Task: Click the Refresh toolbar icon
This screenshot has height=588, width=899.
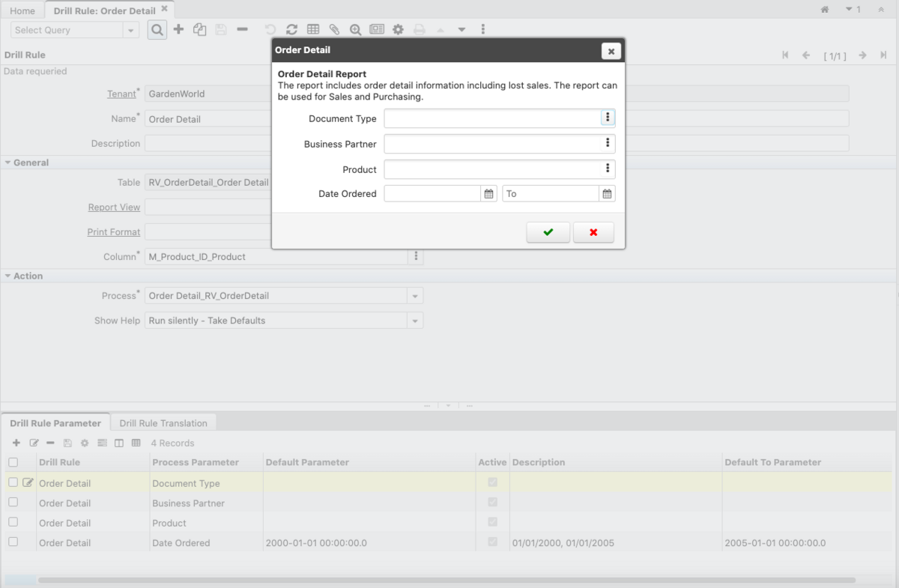Action: [291, 30]
